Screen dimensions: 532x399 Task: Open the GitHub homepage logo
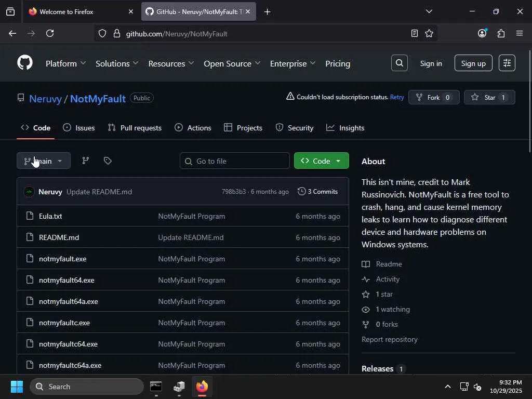(x=25, y=63)
